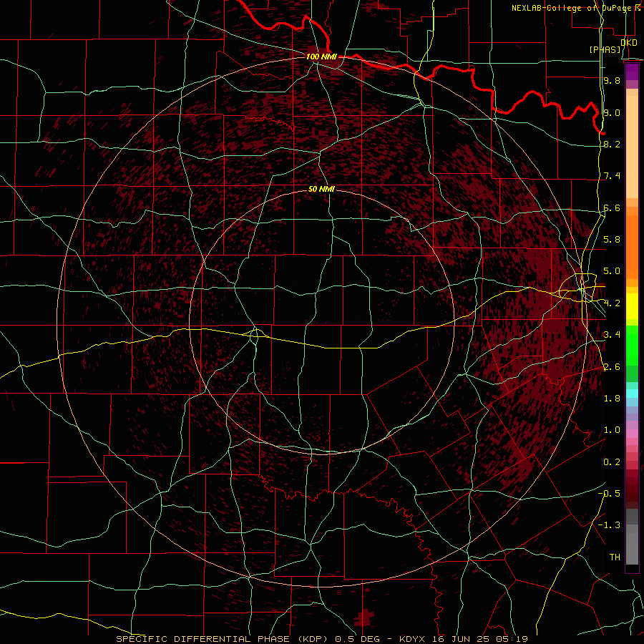The width and height of the screenshot is (644, 644).
Task: Click the 100 NMI range ring label
Action: click(x=321, y=57)
